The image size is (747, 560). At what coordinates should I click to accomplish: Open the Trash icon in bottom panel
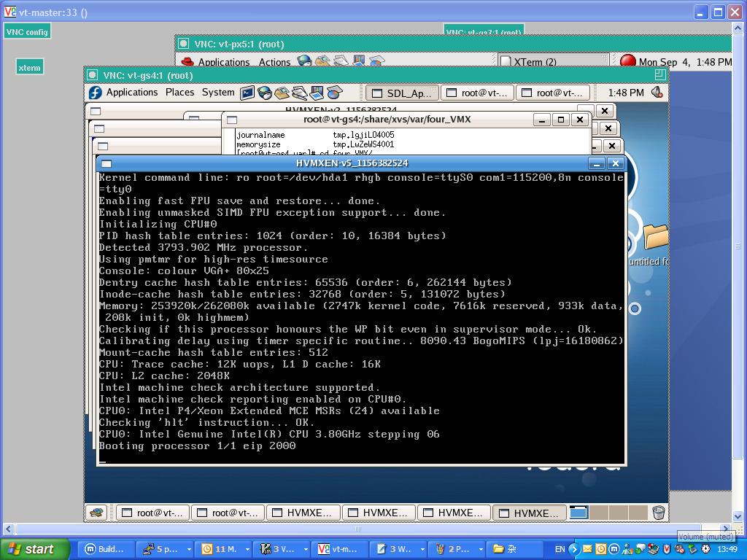658,513
